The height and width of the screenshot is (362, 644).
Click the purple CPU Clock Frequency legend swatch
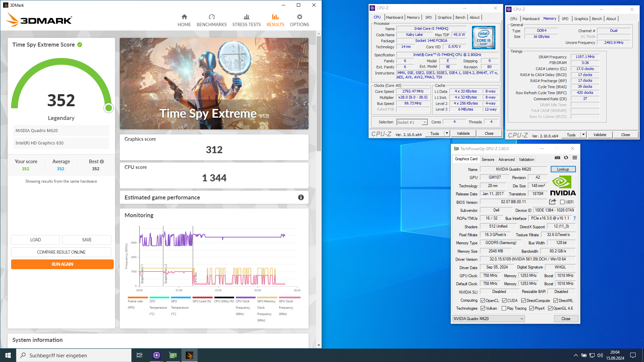(246, 297)
